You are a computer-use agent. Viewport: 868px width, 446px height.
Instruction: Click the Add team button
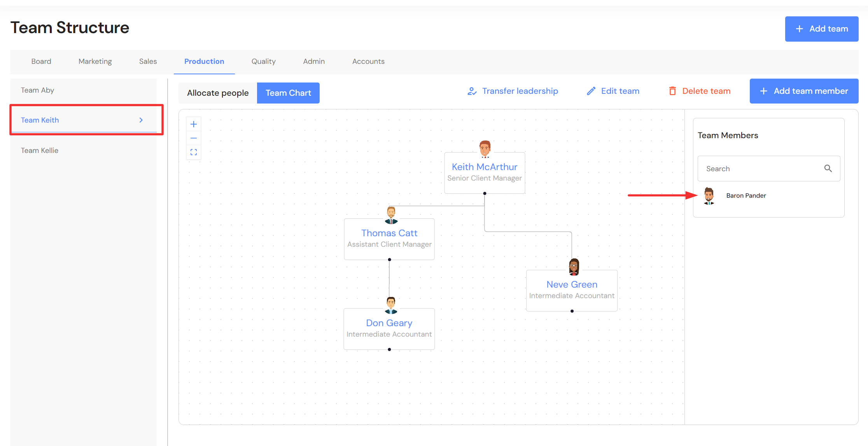821,29
